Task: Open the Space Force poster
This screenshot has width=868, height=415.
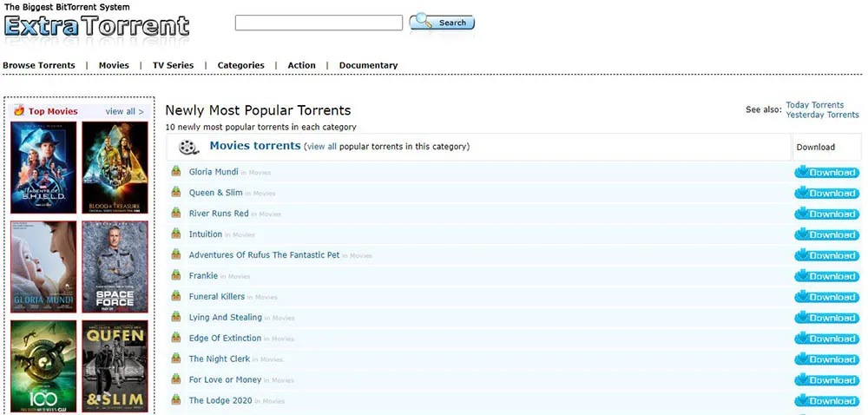Action: (x=115, y=267)
